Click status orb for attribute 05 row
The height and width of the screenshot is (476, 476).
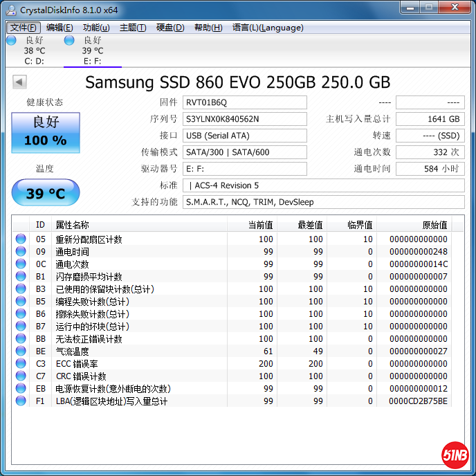click(21, 239)
